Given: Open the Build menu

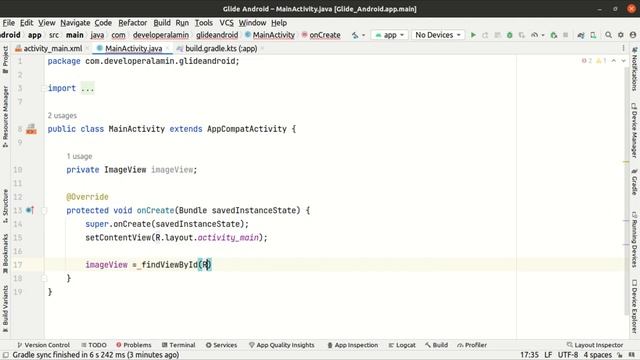Looking at the screenshot, I should [162, 23].
